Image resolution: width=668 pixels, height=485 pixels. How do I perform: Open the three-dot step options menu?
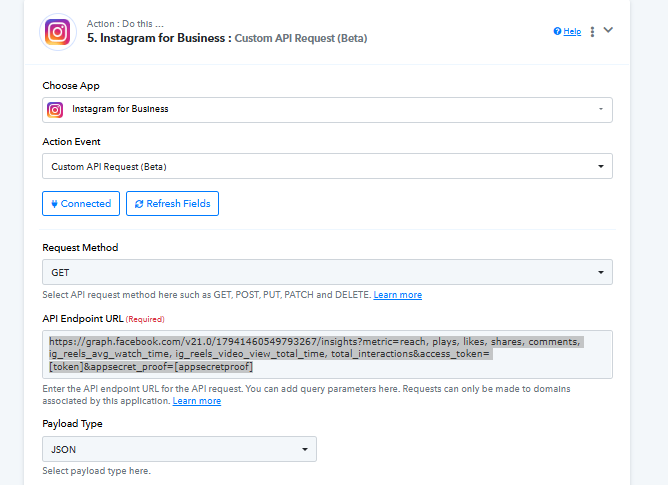(x=592, y=32)
